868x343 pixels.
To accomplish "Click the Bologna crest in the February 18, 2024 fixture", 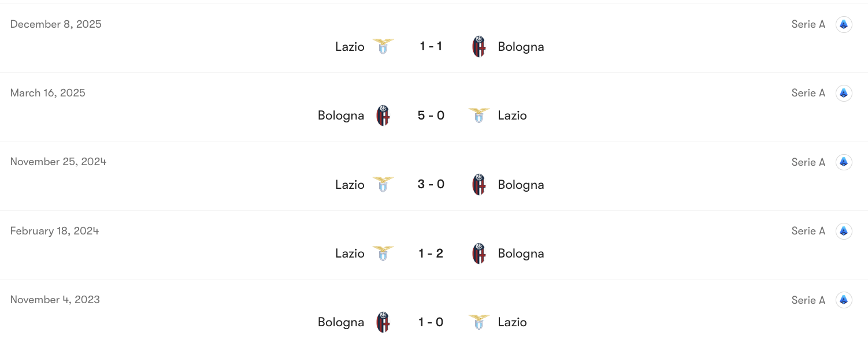I will (x=478, y=253).
